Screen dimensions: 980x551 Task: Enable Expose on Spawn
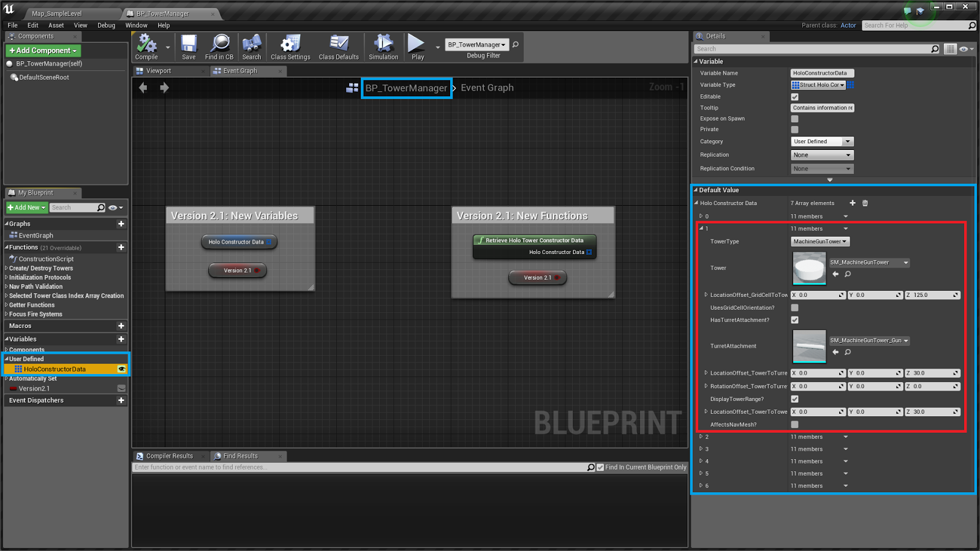pyautogui.click(x=794, y=118)
